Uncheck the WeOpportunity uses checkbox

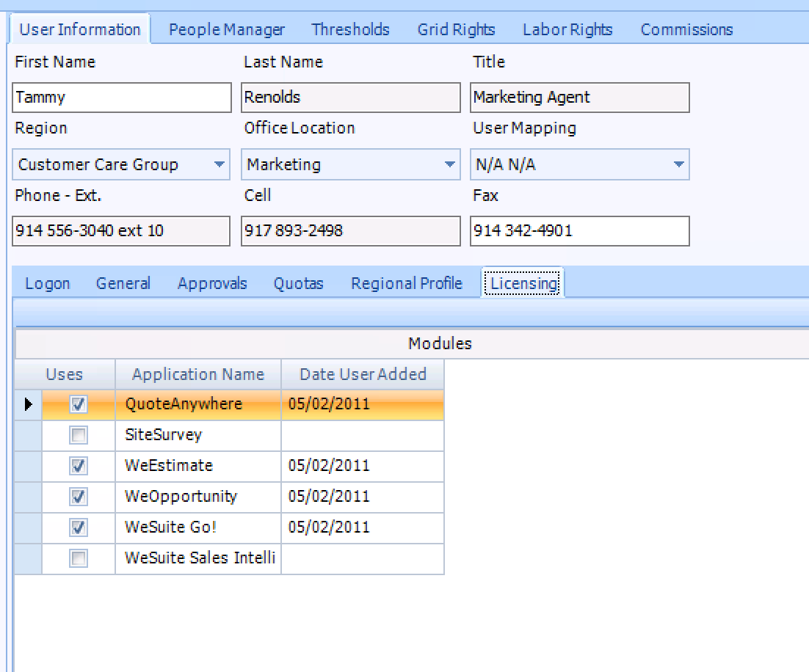tap(79, 497)
